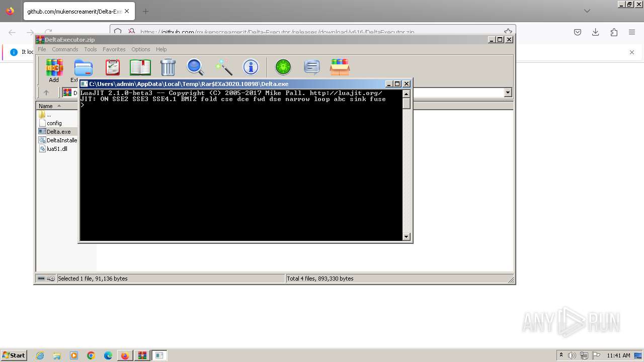This screenshot has width=644, height=362.
Task: Click the Start button
Action: pos(14,355)
